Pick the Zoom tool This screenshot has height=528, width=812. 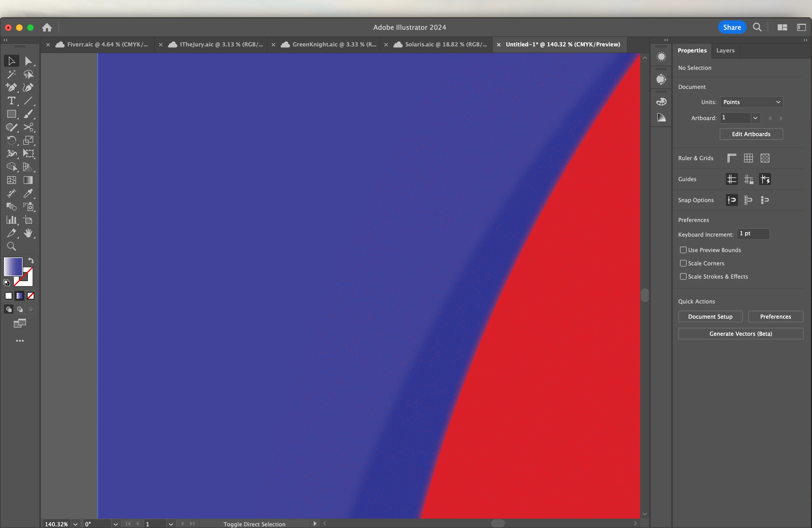tap(11, 246)
